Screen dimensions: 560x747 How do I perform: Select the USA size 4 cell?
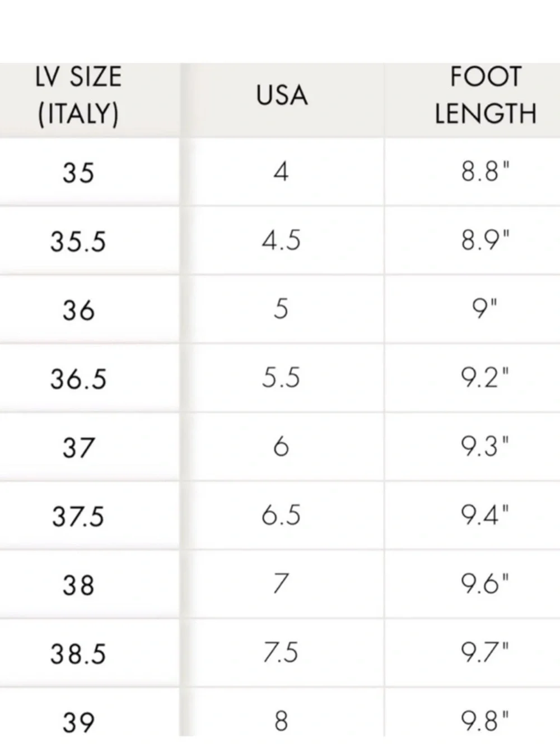pyautogui.click(x=281, y=171)
